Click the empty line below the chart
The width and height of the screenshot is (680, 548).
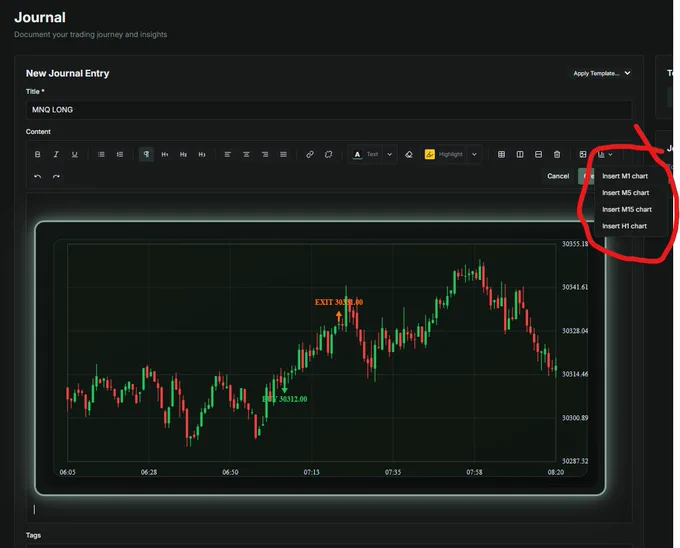coord(329,510)
